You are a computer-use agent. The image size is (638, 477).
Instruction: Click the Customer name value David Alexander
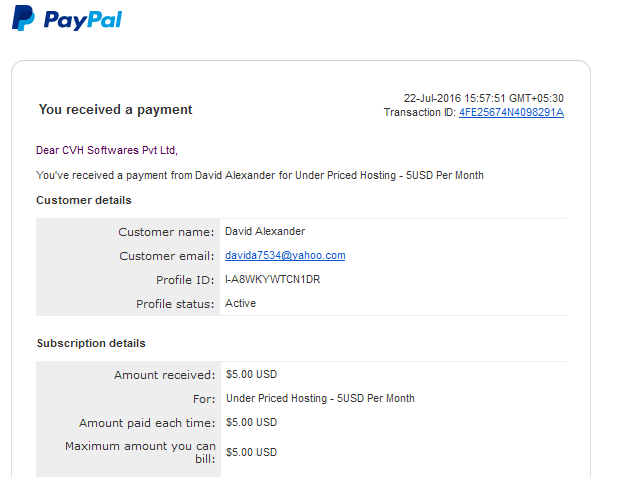(265, 231)
